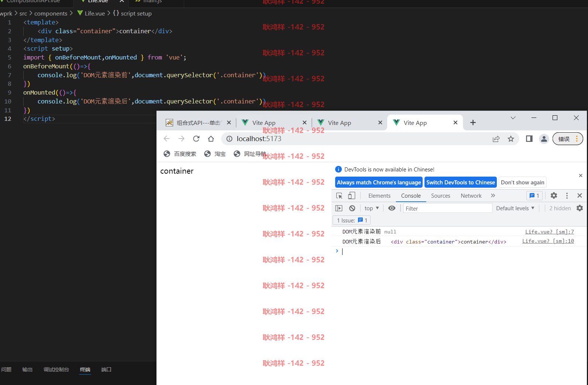The width and height of the screenshot is (588, 385).
Task: Open the browser home page
Action: pyautogui.click(x=211, y=139)
